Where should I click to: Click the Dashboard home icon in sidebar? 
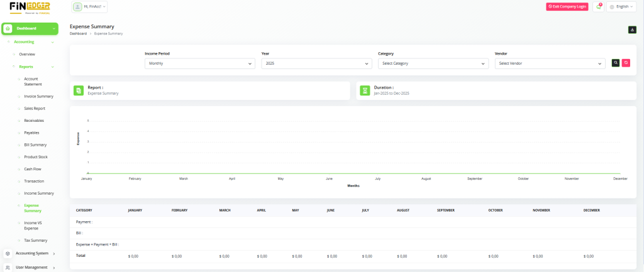pos(8,28)
